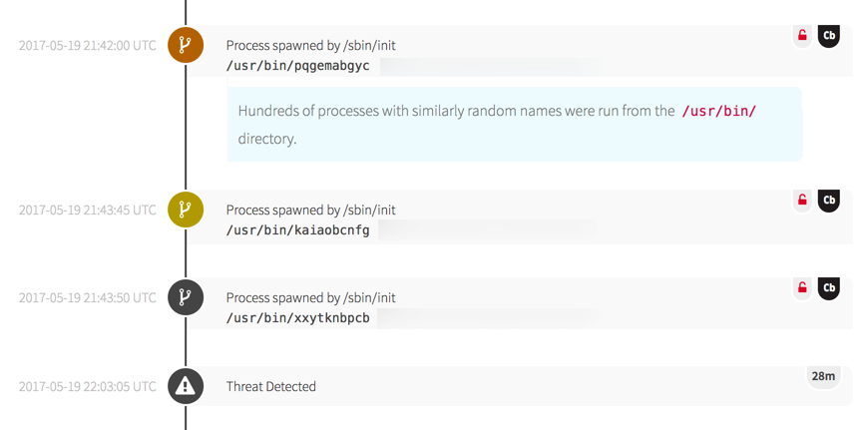Click the 28m badge on Threat Detected row
Screen dimensions: 868x430
(x=823, y=376)
